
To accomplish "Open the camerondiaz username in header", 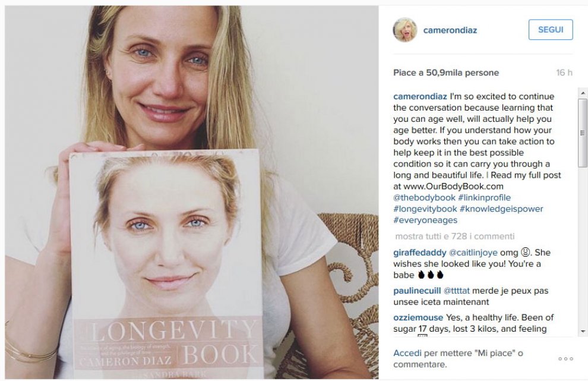I will 450,30.
